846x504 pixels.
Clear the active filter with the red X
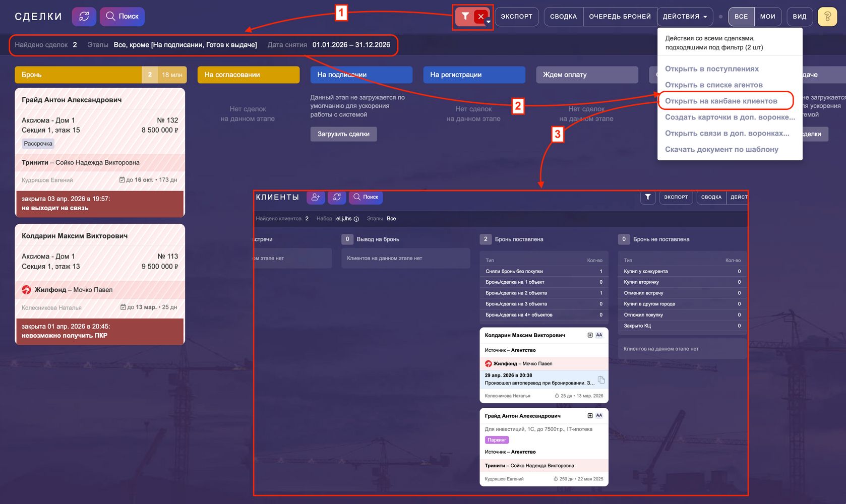click(480, 16)
